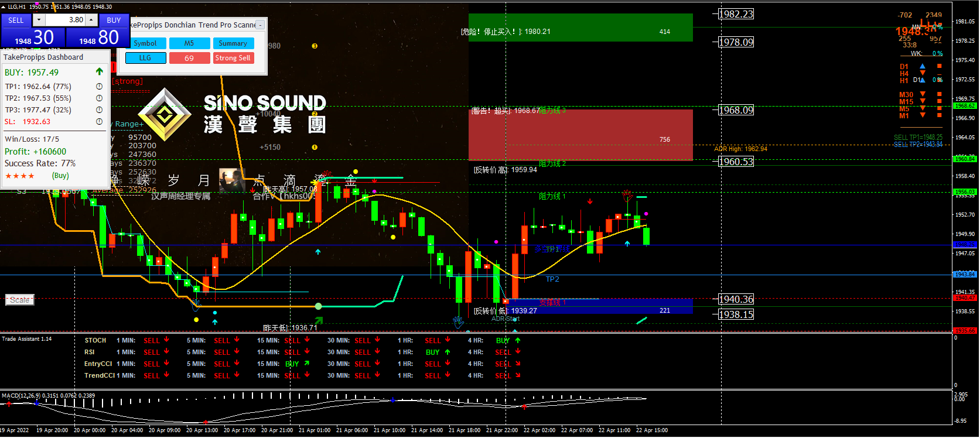Click the STOCH 4 HR BUY up arrow
980x438 pixels.
click(518, 340)
